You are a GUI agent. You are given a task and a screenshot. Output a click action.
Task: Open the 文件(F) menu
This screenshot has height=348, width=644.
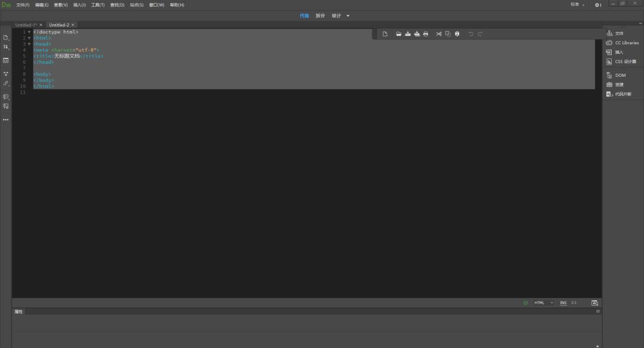[23, 5]
